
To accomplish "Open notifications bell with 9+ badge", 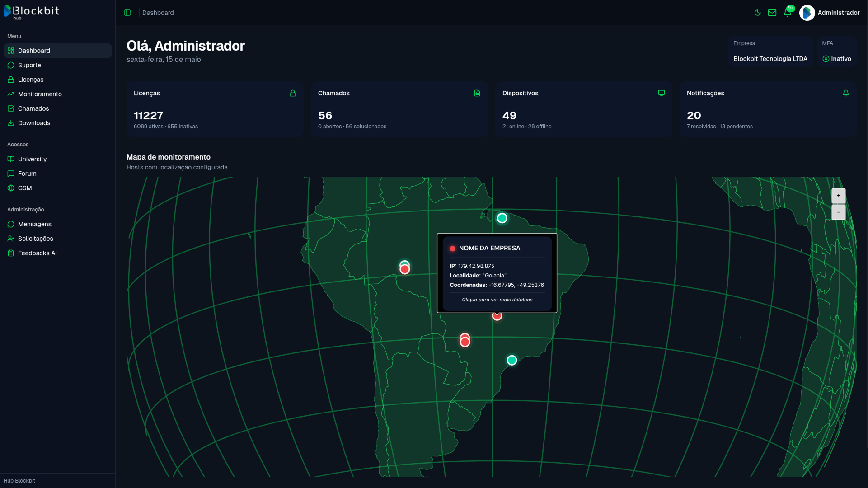I will point(788,12).
